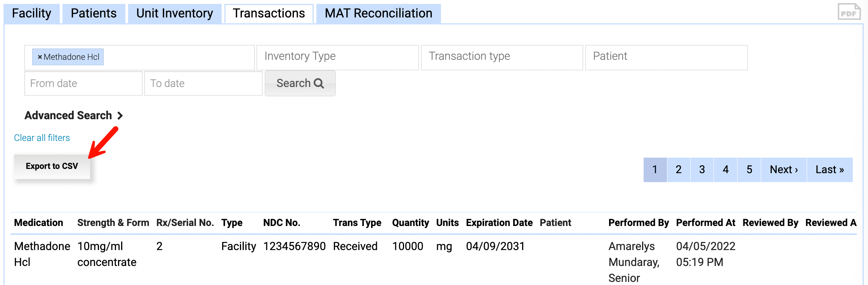
Task: Click the To date field
Action: [x=203, y=83]
